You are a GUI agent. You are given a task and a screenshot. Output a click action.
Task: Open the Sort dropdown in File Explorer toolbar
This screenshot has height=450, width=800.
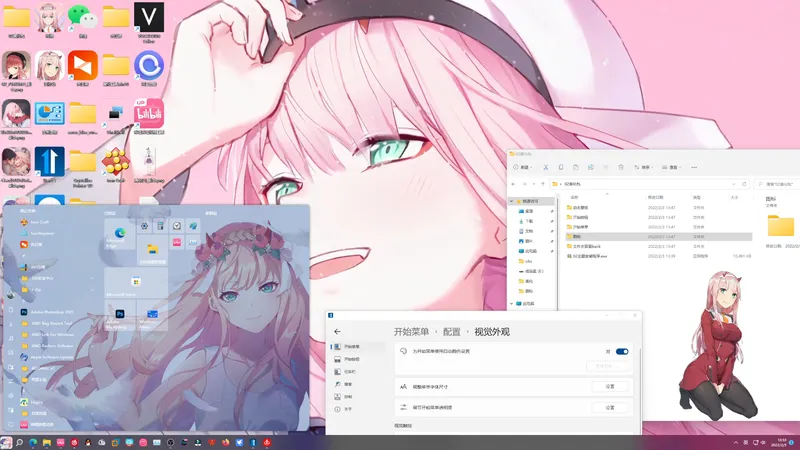[x=643, y=167]
